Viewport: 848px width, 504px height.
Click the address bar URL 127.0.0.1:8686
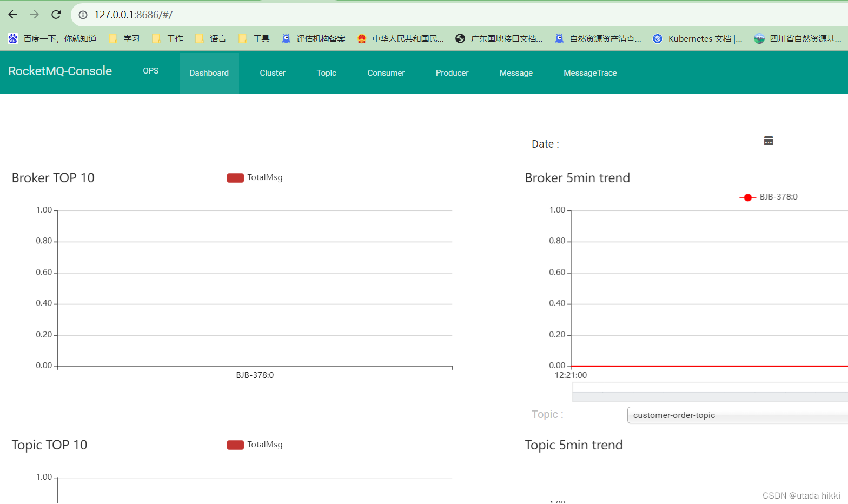[x=133, y=15]
